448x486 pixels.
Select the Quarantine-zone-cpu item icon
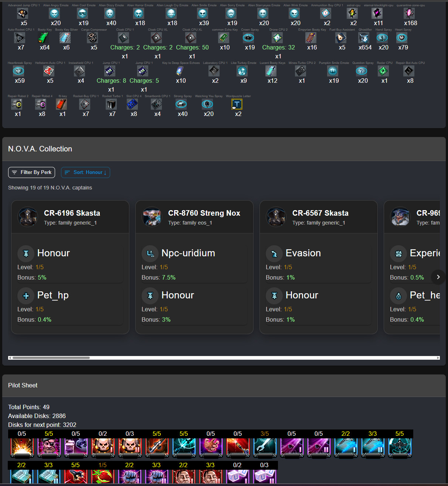(409, 13)
